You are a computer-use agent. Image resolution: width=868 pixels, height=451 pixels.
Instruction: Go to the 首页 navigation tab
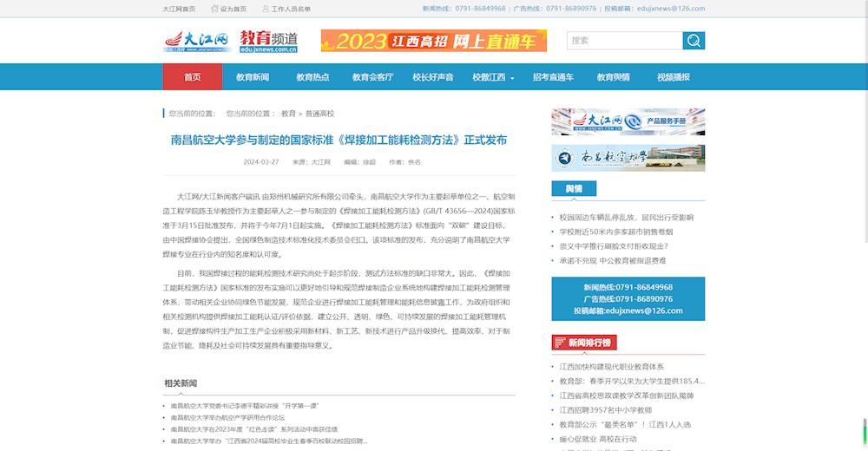click(192, 77)
